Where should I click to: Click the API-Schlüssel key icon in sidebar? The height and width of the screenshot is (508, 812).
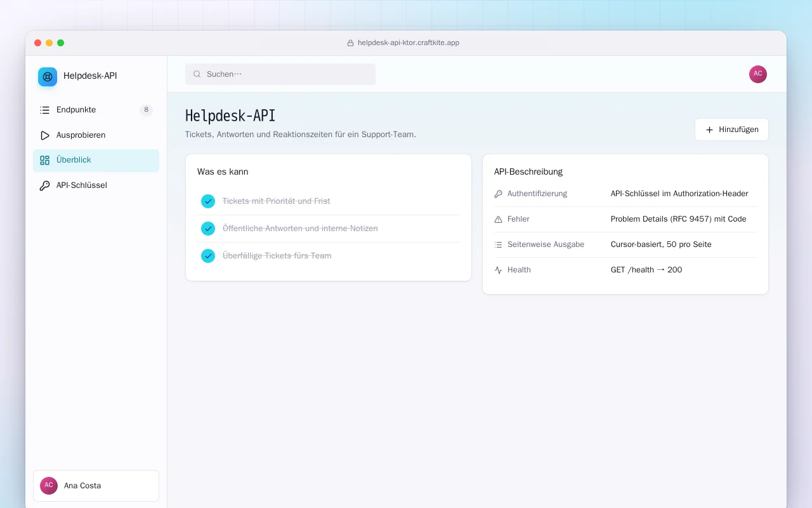(x=44, y=186)
